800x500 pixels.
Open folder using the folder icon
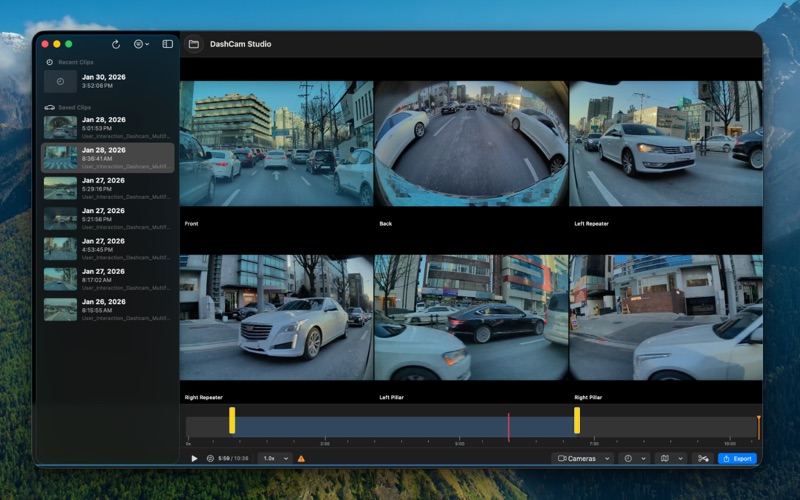[194, 44]
